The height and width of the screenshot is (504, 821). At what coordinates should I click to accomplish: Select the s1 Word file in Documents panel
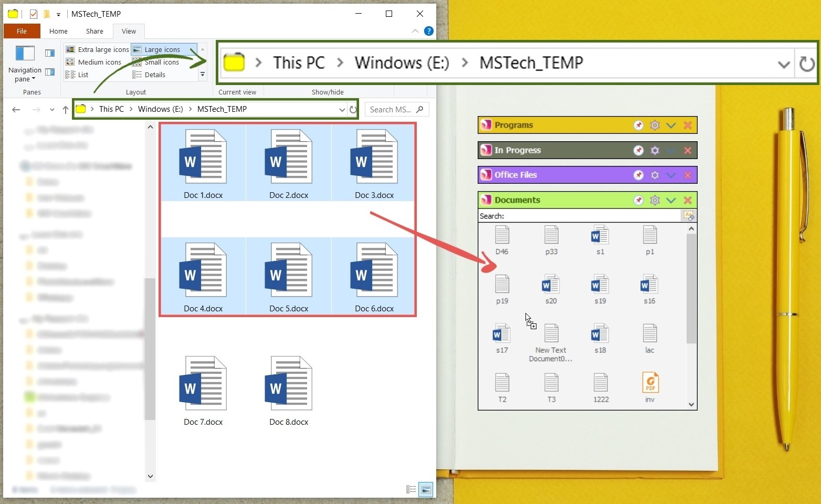coord(600,240)
